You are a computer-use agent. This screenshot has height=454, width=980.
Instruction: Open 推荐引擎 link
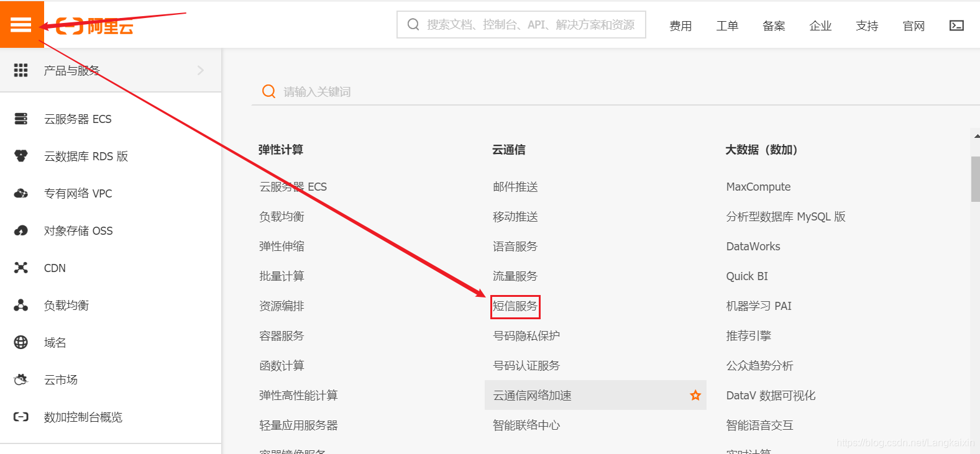click(748, 336)
